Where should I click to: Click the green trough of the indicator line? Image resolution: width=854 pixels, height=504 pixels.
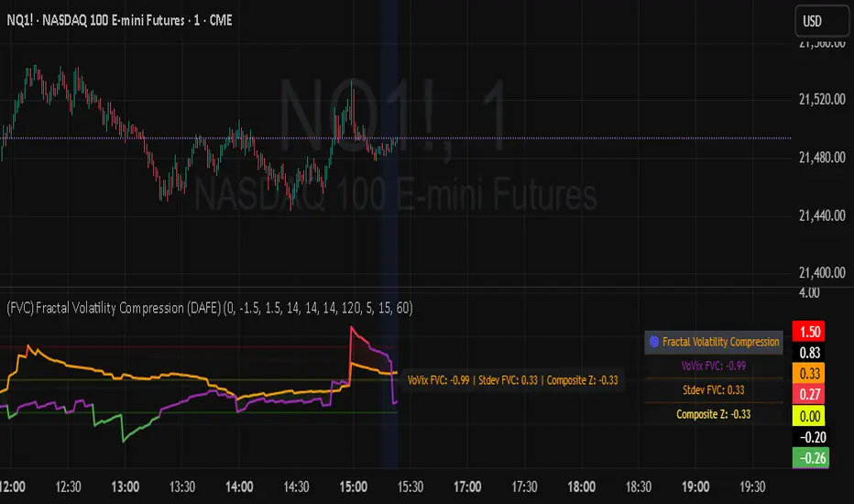(124, 440)
